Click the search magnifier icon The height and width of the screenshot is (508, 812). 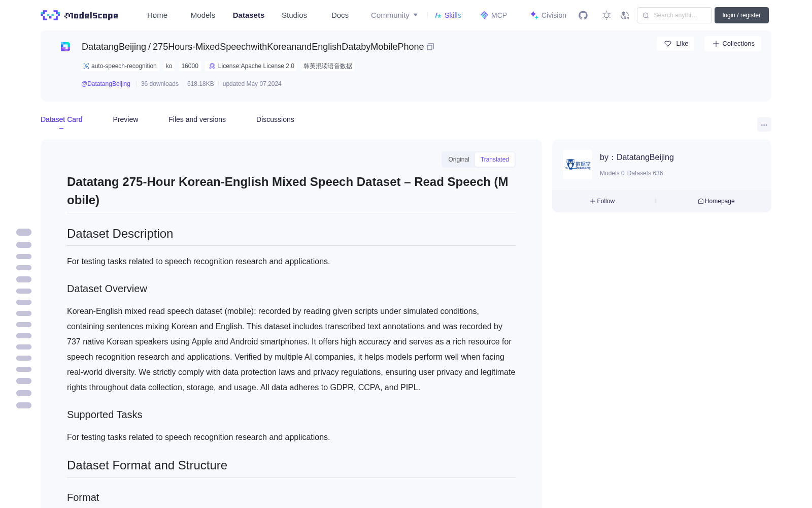tap(646, 15)
